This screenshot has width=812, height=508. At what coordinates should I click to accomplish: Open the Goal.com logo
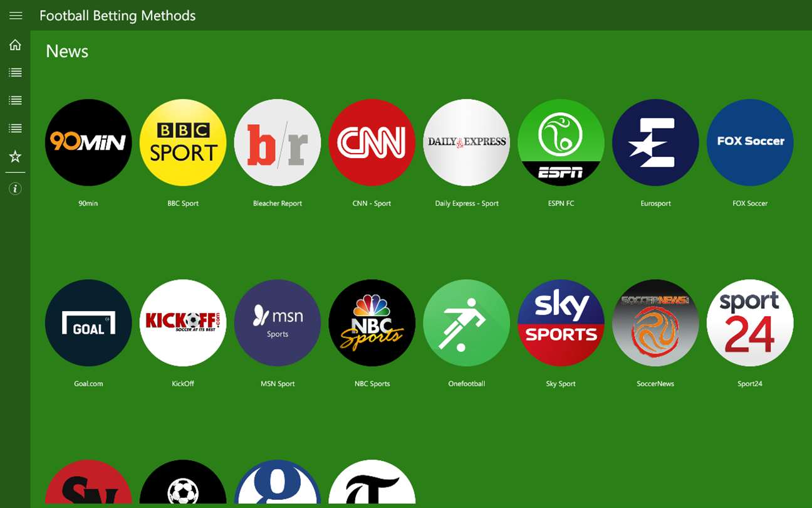click(88, 323)
